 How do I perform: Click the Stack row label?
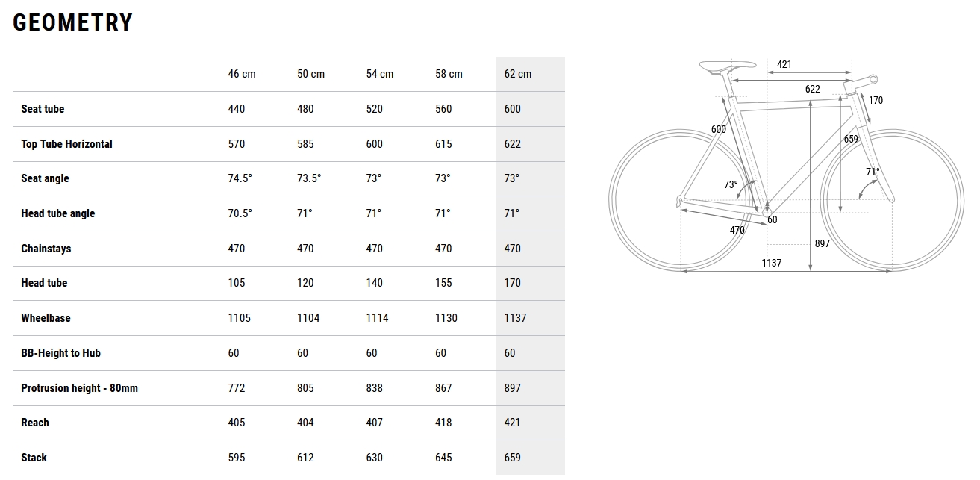(x=34, y=458)
